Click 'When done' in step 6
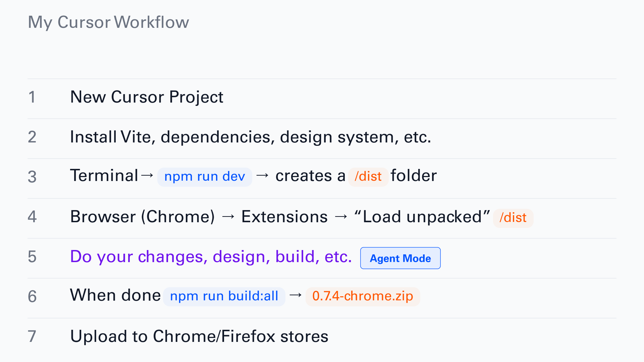Screen dimensions: 644x362 [115, 295]
